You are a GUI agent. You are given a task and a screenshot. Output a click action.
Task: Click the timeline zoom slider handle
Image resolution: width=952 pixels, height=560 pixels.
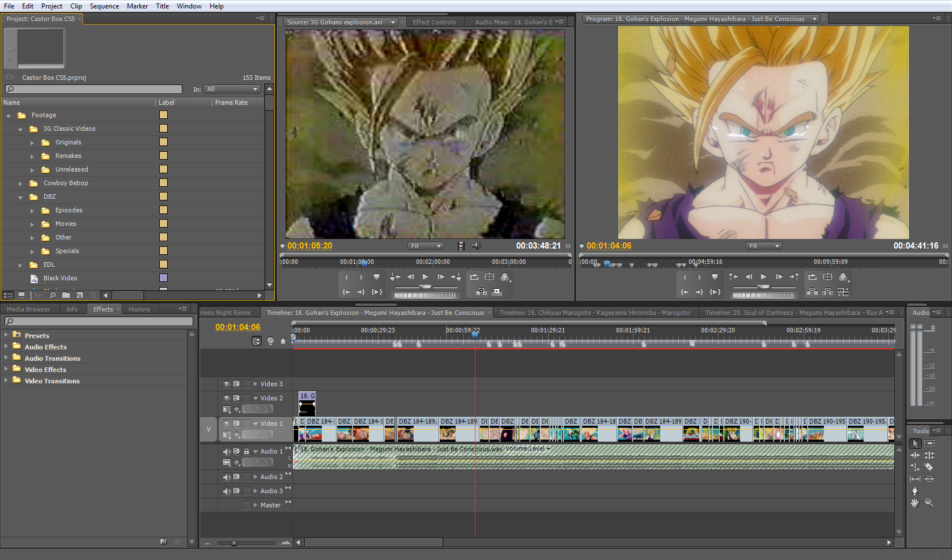click(233, 543)
